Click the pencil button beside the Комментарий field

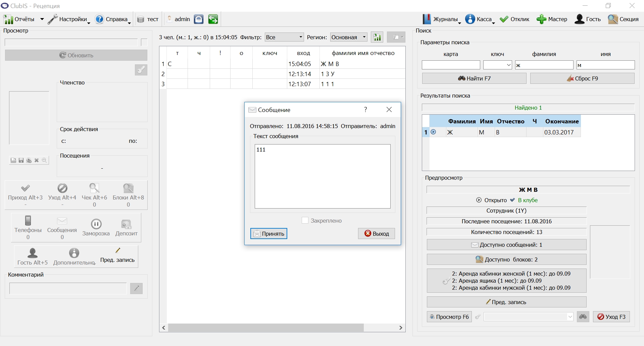click(136, 288)
